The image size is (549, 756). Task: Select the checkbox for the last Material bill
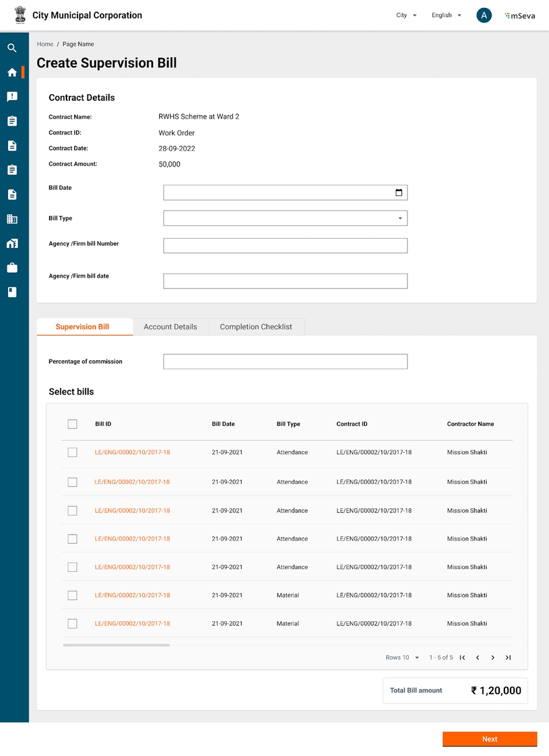click(x=73, y=624)
